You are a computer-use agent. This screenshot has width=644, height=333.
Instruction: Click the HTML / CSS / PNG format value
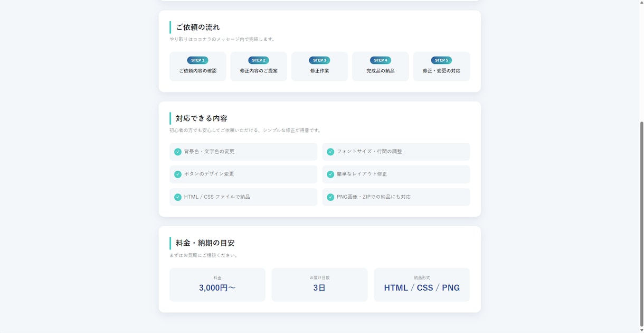click(422, 288)
